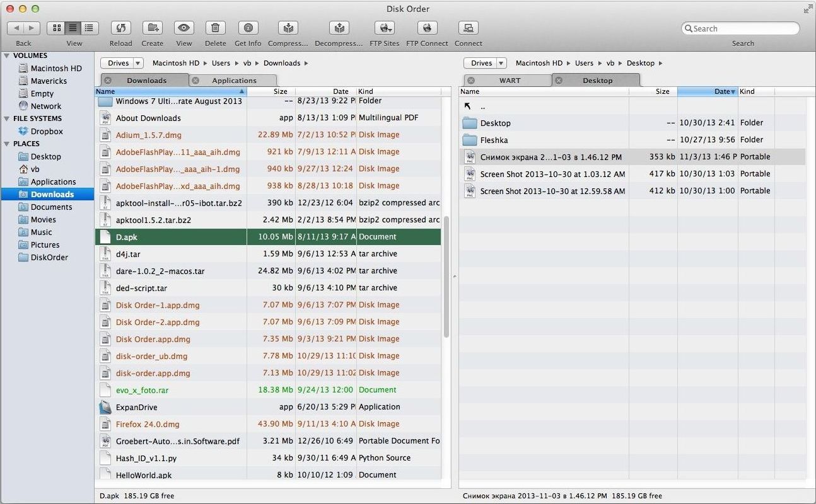The width and height of the screenshot is (816, 504).
Task: Close the Applications tab
Action: point(195,81)
